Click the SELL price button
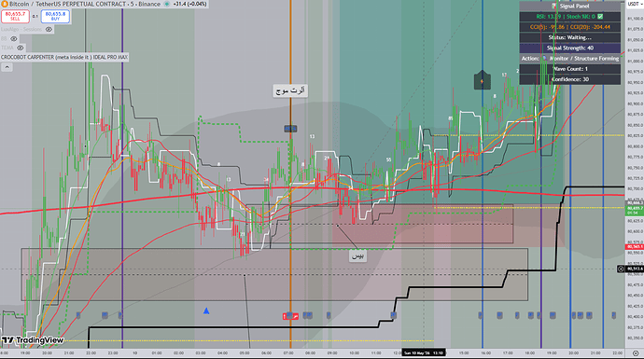644x359 pixels. click(15, 17)
